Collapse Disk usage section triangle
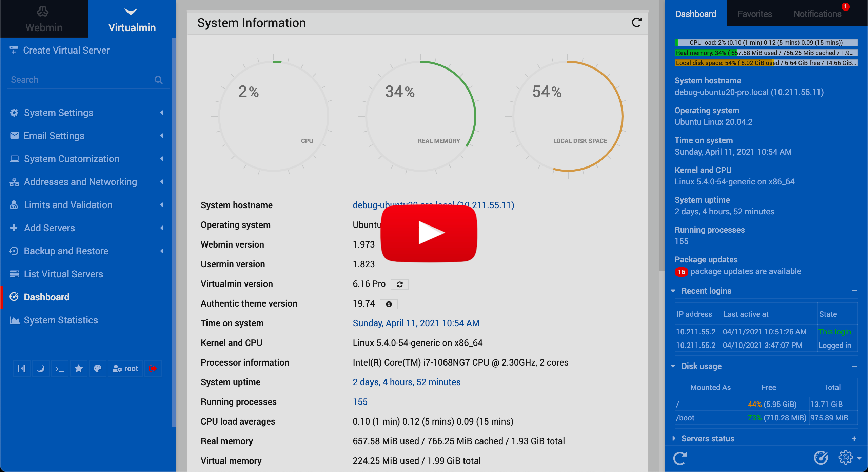This screenshot has height=472, width=868. pyautogui.click(x=673, y=366)
